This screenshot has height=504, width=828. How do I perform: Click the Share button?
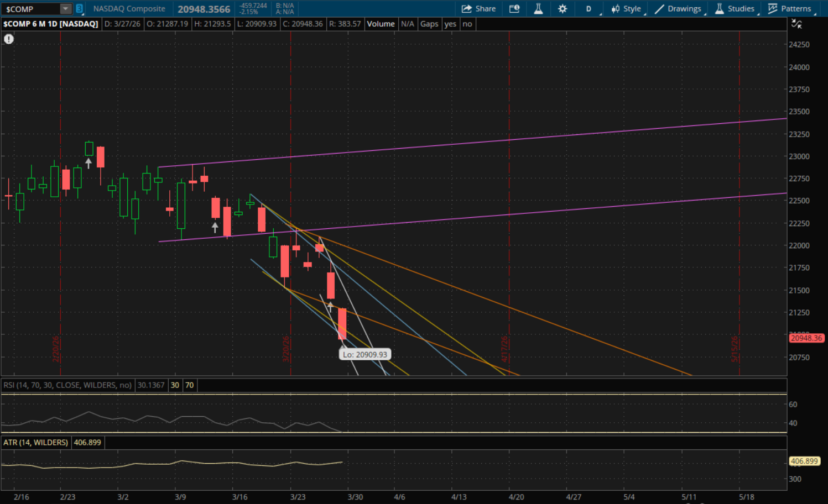coord(478,9)
